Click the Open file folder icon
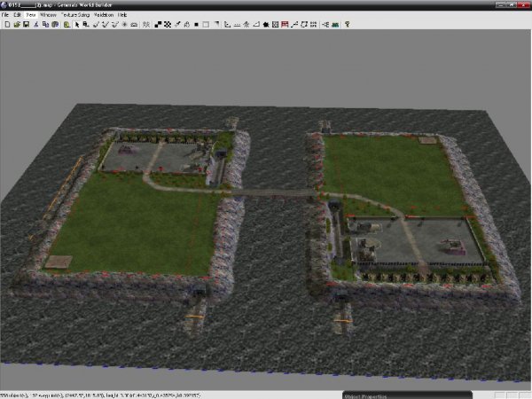 coord(16,25)
